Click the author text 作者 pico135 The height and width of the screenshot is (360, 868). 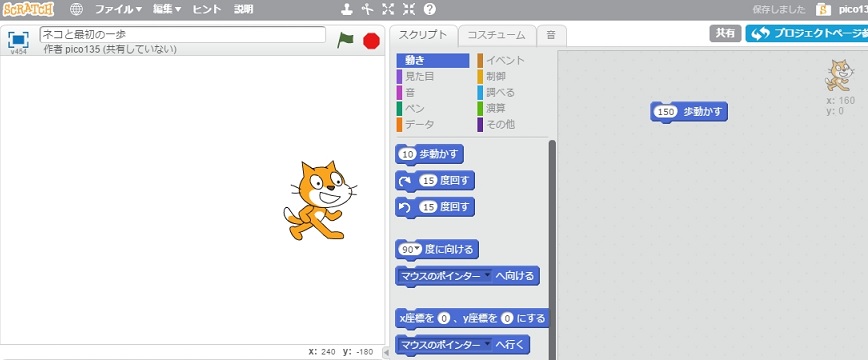[x=110, y=49]
